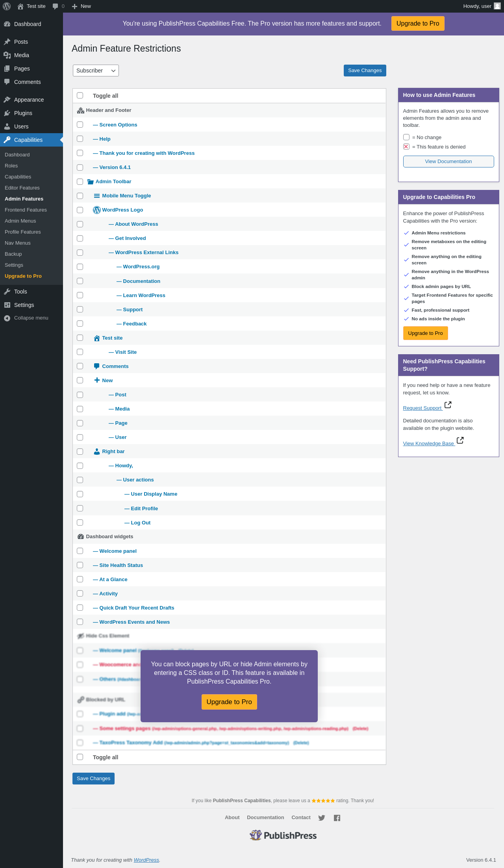Click the user avatar beside Howdy, user
The height and width of the screenshot is (868, 504).
(497, 6)
